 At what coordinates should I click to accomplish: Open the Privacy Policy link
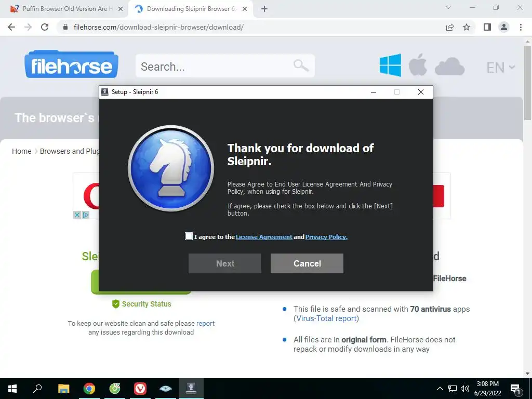pyautogui.click(x=326, y=237)
